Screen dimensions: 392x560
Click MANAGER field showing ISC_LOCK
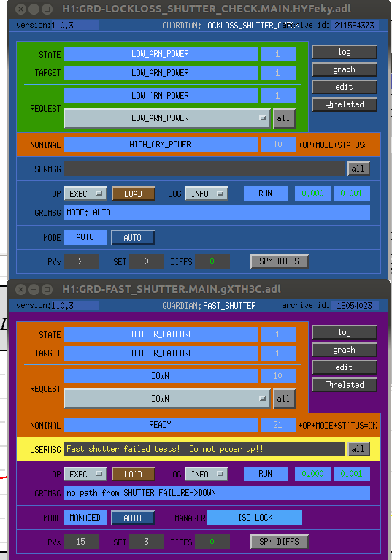pyautogui.click(x=255, y=518)
